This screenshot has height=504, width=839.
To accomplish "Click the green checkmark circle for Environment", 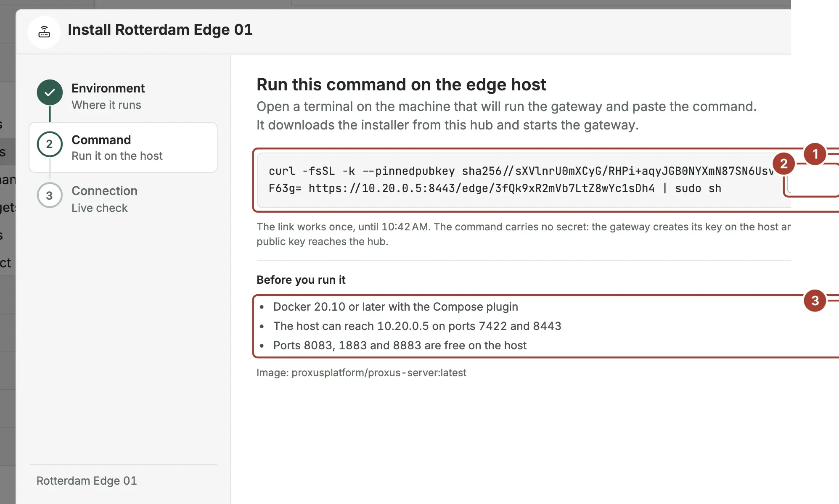I will (x=50, y=92).
